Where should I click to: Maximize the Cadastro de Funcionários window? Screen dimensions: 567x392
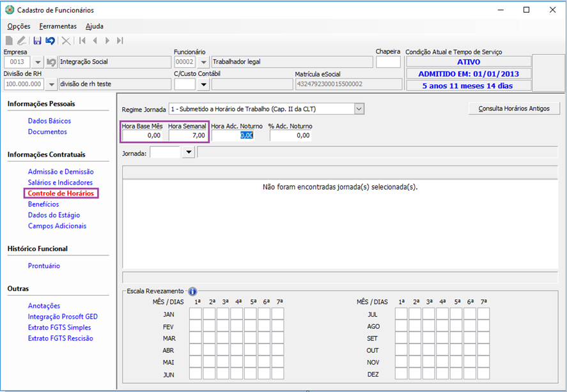(527, 10)
